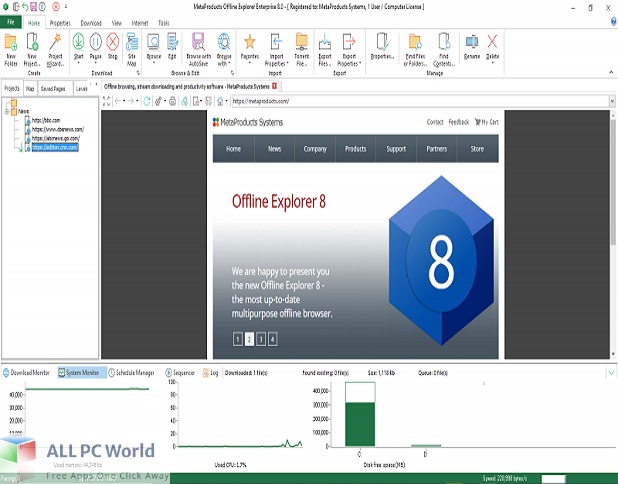Open the project Properties icon
Image resolution: width=618 pixels, height=484 pixels.
[x=382, y=47]
